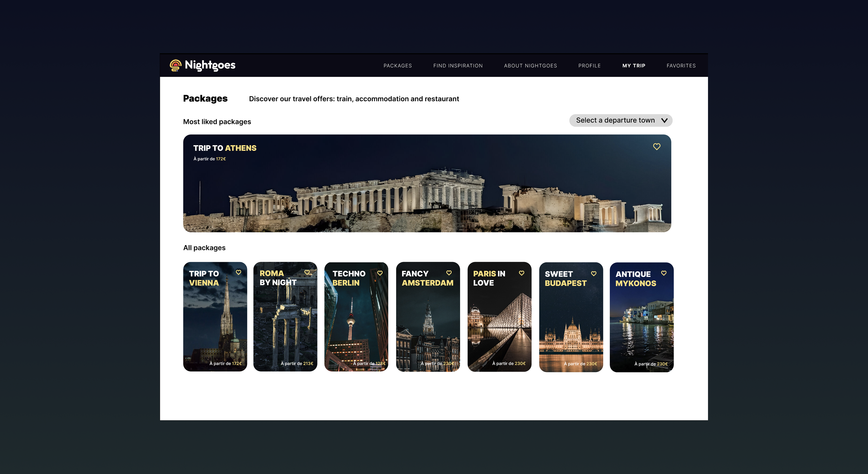Go to Find Inspiration page
The width and height of the screenshot is (868, 474).
(458, 66)
